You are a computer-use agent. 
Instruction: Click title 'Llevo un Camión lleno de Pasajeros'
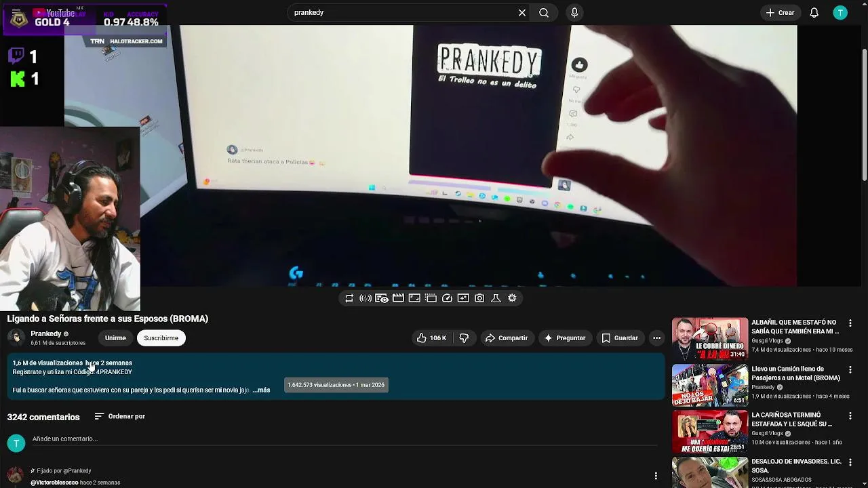[x=795, y=373]
